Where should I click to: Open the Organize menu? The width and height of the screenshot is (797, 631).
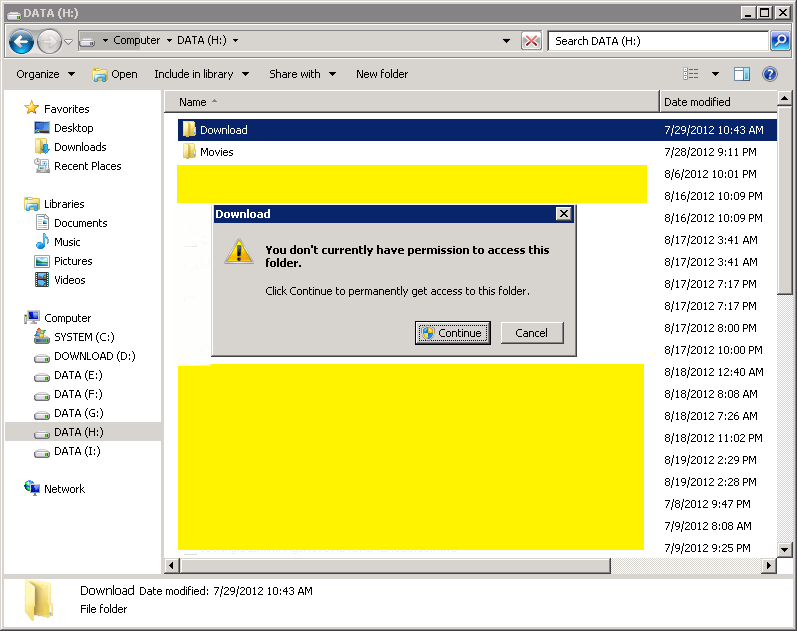(46, 74)
